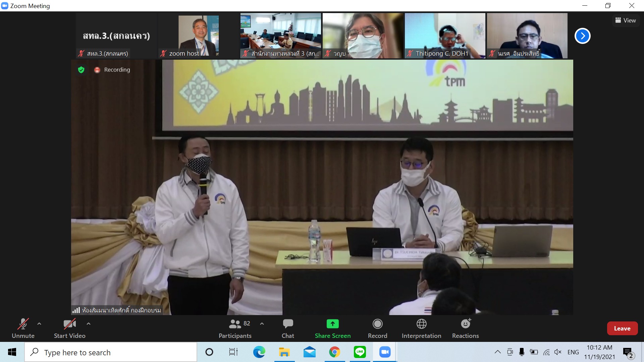Viewport: 644px width, 362px height.
Task: Expand the arrow next to Participants
Action: (262, 324)
